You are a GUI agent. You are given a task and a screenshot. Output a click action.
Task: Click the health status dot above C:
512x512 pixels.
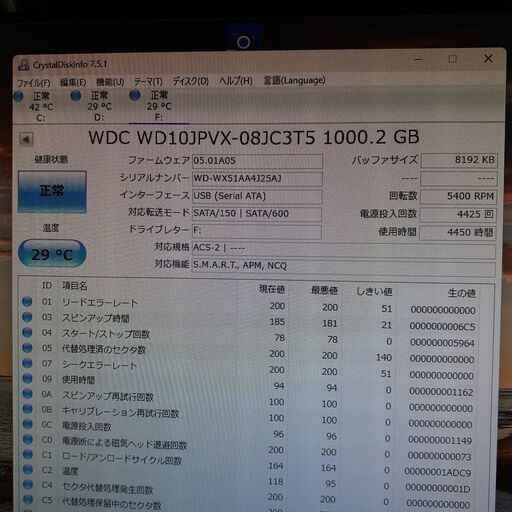18,96
